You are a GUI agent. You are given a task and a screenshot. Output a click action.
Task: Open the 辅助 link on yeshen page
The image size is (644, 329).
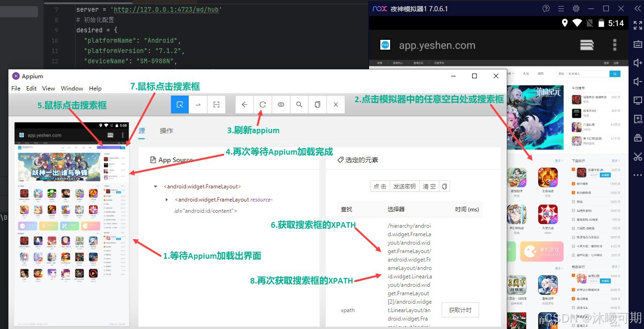click(540, 74)
